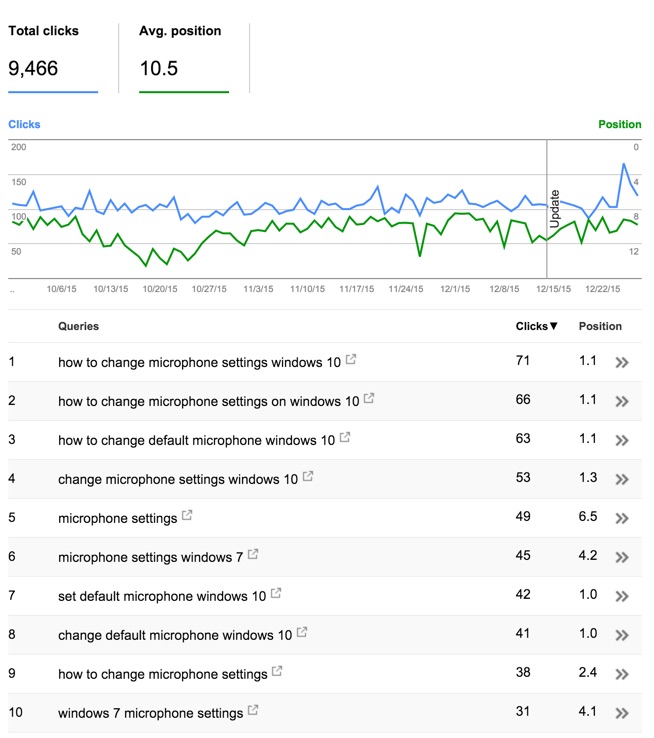654x738 pixels.
Task: Open external link icon beside 'set default microphone windows 10'
Action: [x=276, y=594]
